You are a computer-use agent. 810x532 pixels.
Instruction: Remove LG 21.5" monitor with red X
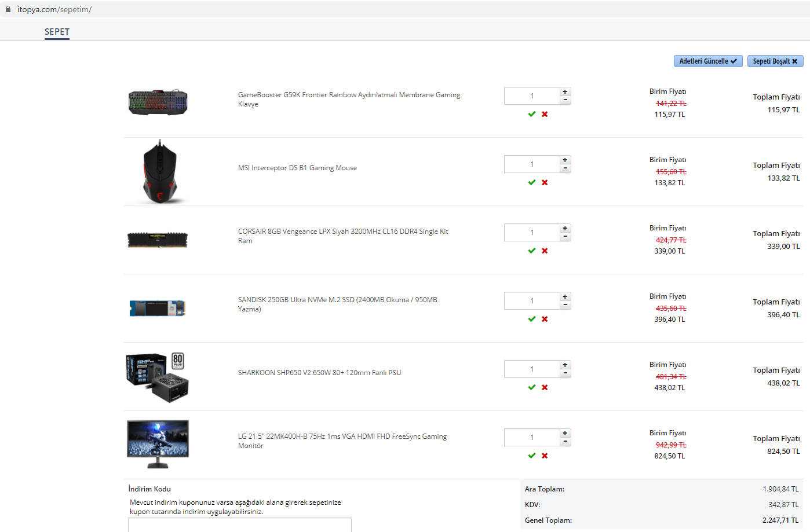pos(545,456)
